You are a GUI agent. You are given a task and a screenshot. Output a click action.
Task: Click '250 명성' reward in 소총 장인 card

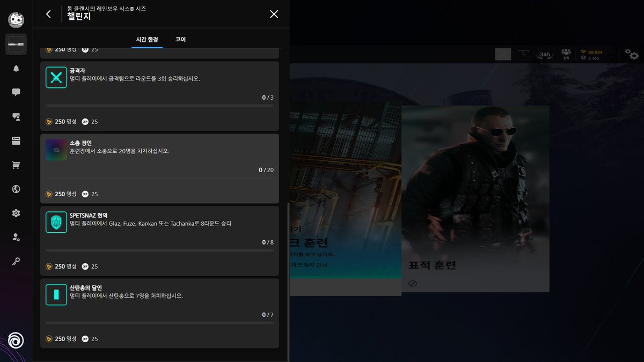coord(65,194)
